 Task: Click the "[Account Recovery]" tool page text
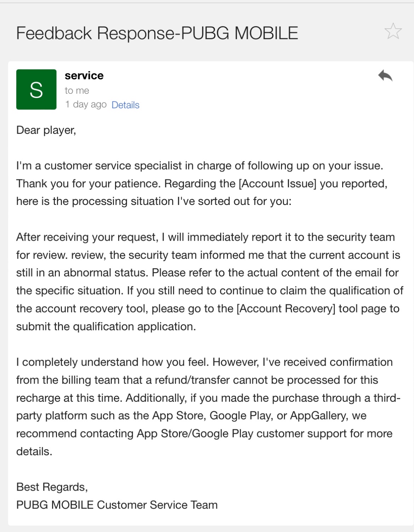point(286,309)
